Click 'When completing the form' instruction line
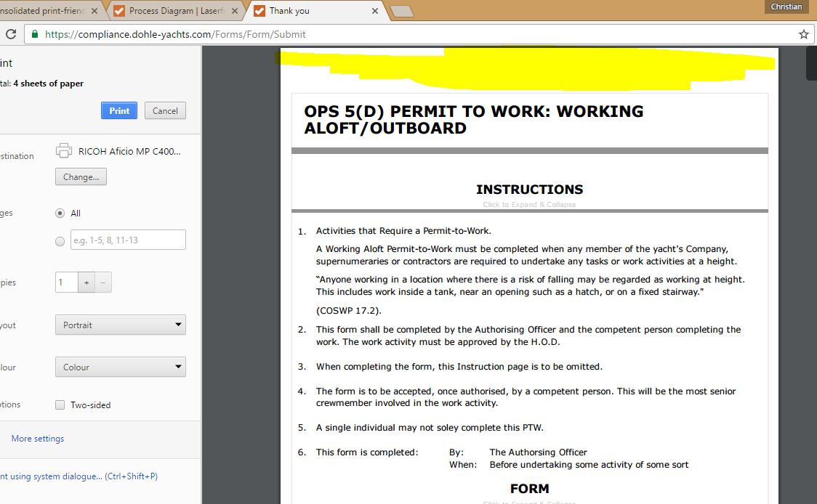Screen dimensions: 817x504 459,367
